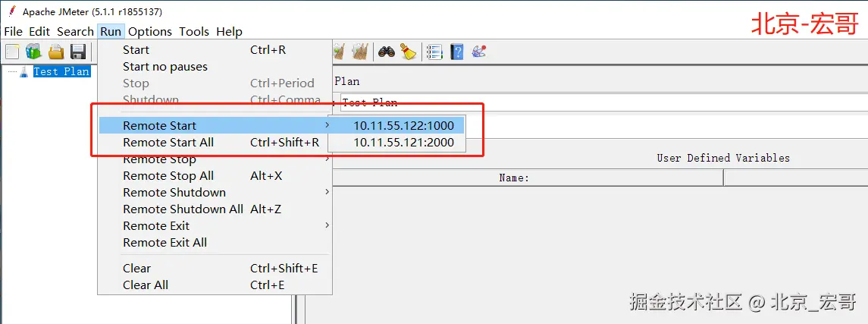This screenshot has width=868, height=324.
Task: Click the New test plan toolbar icon
Action: (x=12, y=52)
